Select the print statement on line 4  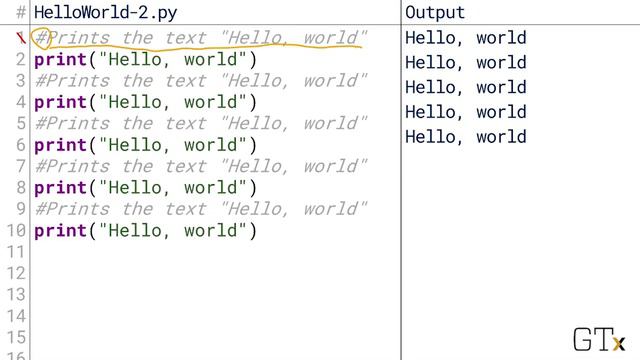tap(145, 102)
